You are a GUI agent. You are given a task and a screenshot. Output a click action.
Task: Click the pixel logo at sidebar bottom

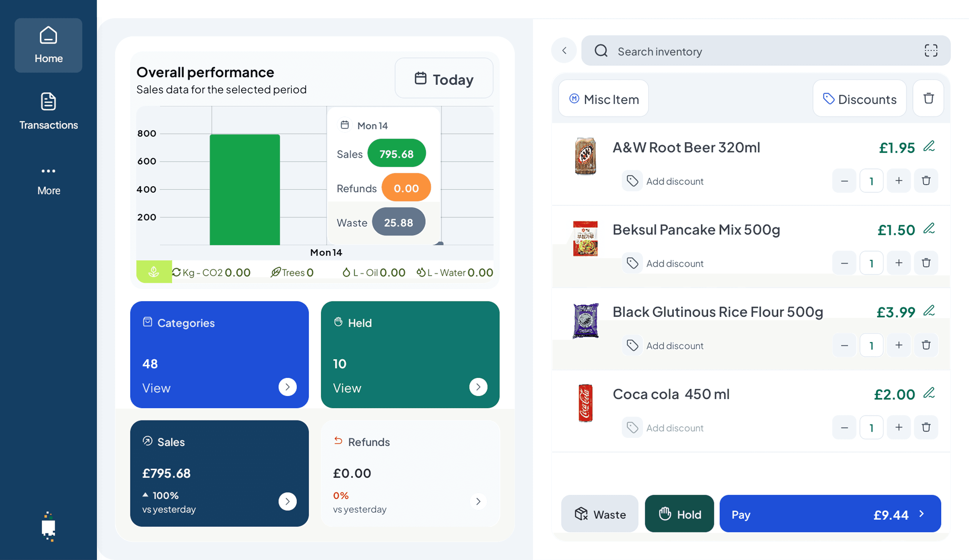tap(48, 526)
